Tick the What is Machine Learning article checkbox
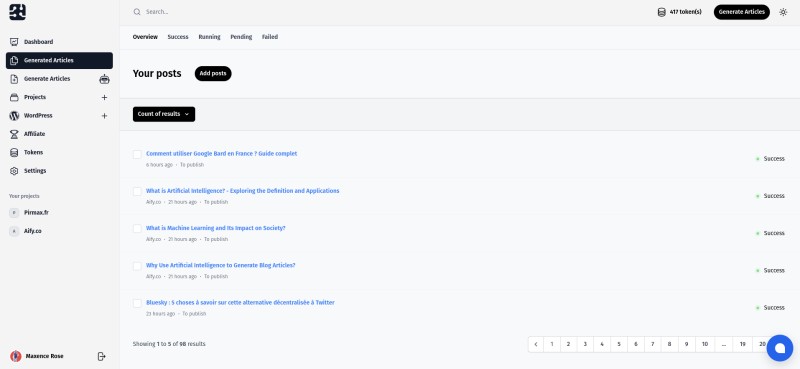Image resolution: width=800 pixels, height=369 pixels. (x=137, y=229)
